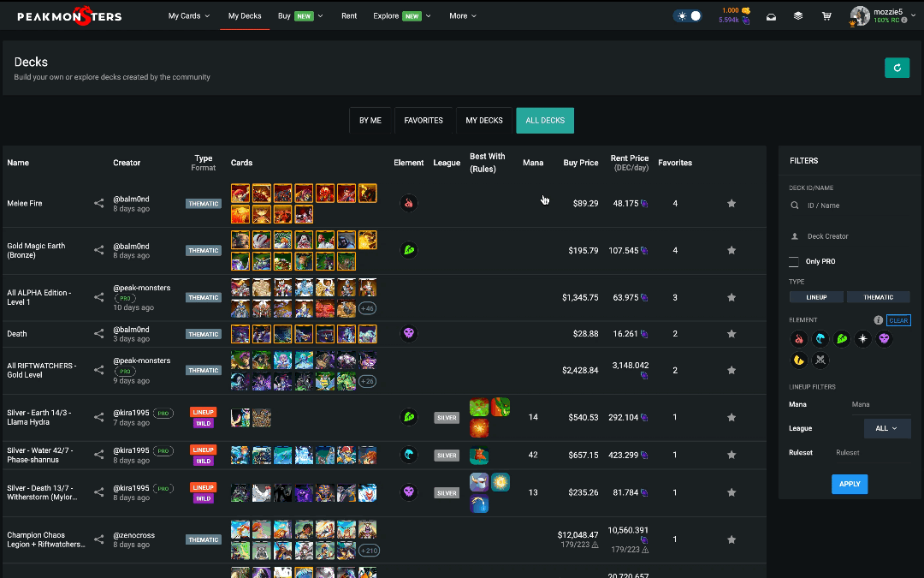924x578 pixels.
Task: Open League ALL dropdown
Action: 887,428
